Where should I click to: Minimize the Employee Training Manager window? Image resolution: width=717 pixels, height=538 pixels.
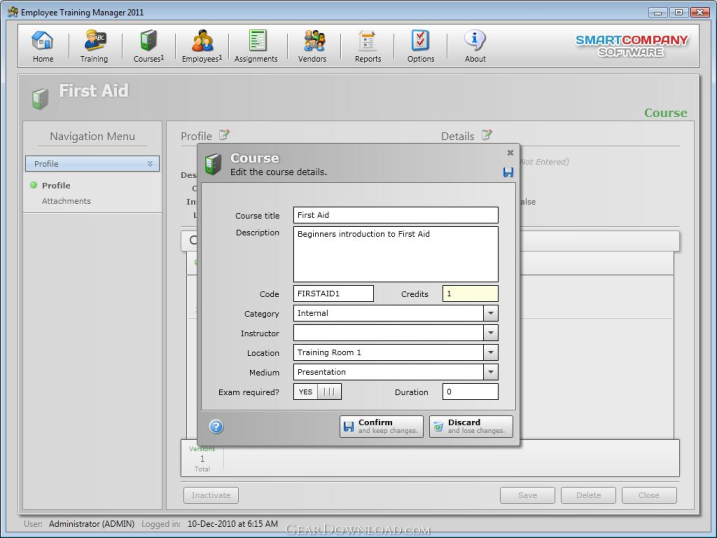(x=658, y=12)
